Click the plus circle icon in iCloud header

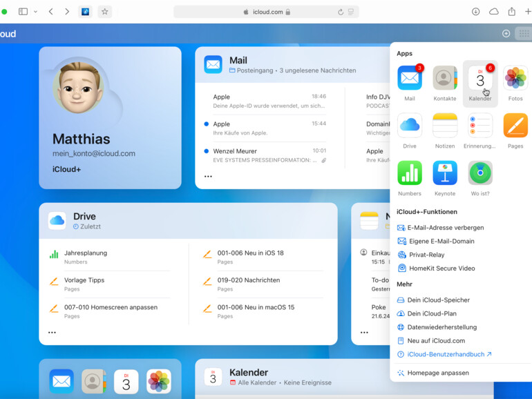pyautogui.click(x=506, y=34)
